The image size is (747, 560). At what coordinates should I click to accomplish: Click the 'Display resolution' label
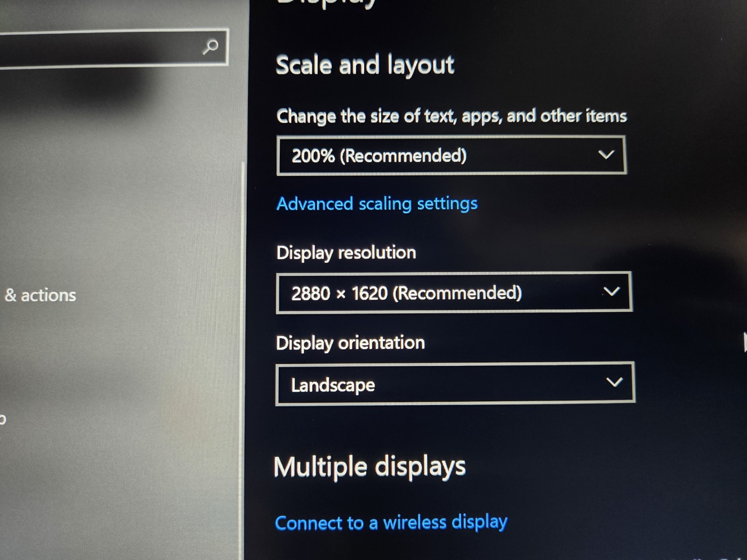coord(346,252)
